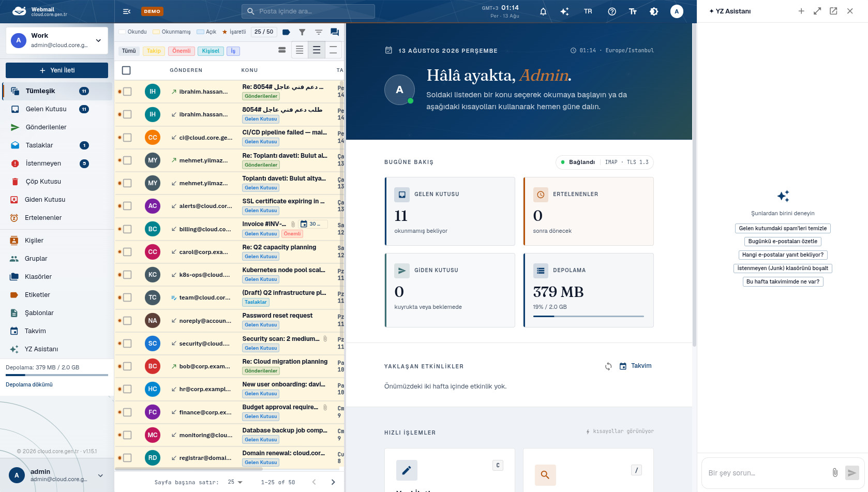Select medium list density icon
The width and height of the screenshot is (868, 492).
[x=317, y=50]
